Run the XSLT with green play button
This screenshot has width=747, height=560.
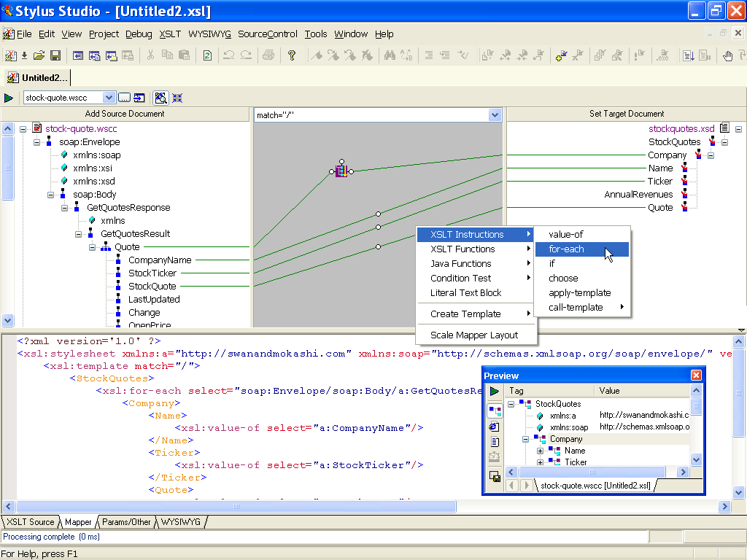coord(9,98)
